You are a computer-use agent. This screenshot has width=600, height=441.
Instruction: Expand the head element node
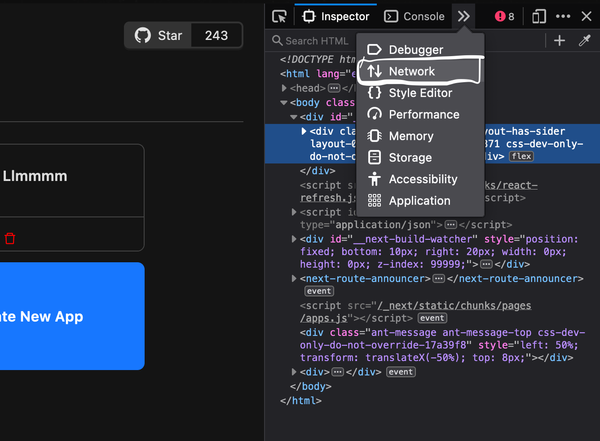pos(284,88)
